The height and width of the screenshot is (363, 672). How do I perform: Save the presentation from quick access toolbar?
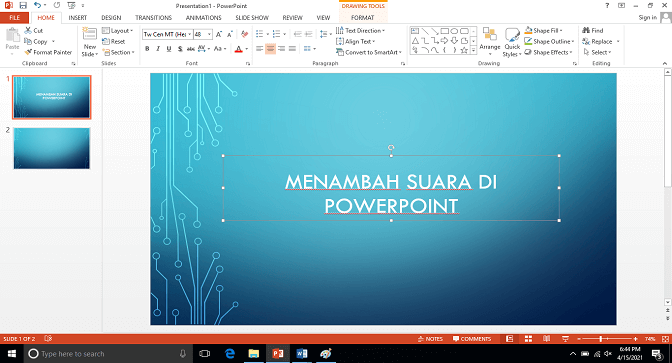pyautogui.click(x=23, y=6)
